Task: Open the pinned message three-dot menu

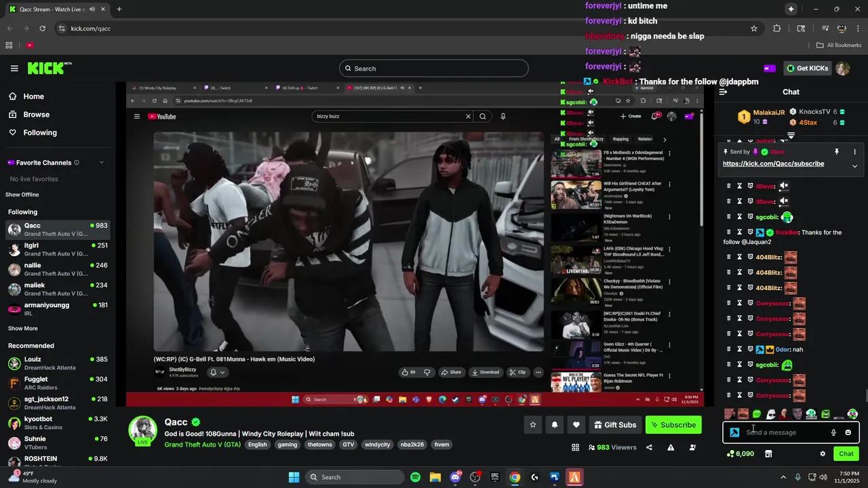Action: click(x=854, y=152)
